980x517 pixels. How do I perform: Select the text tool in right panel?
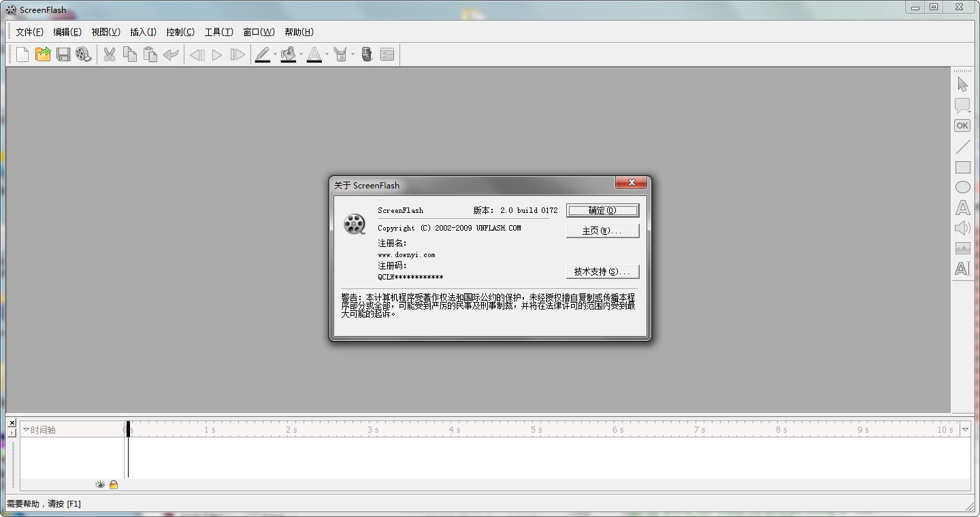[962, 207]
